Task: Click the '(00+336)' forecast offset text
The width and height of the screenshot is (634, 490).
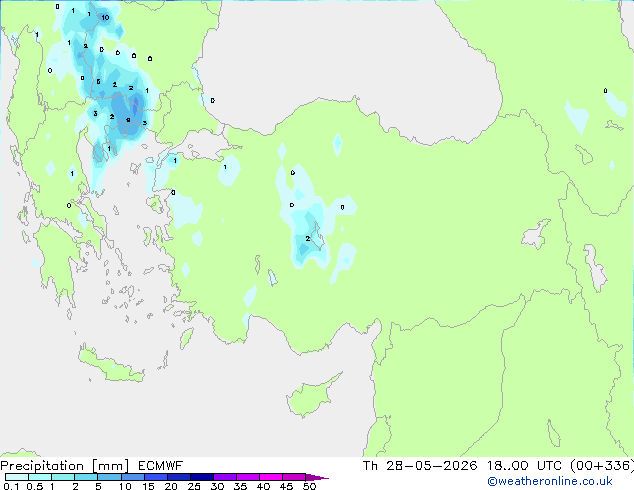Action: (x=602, y=466)
